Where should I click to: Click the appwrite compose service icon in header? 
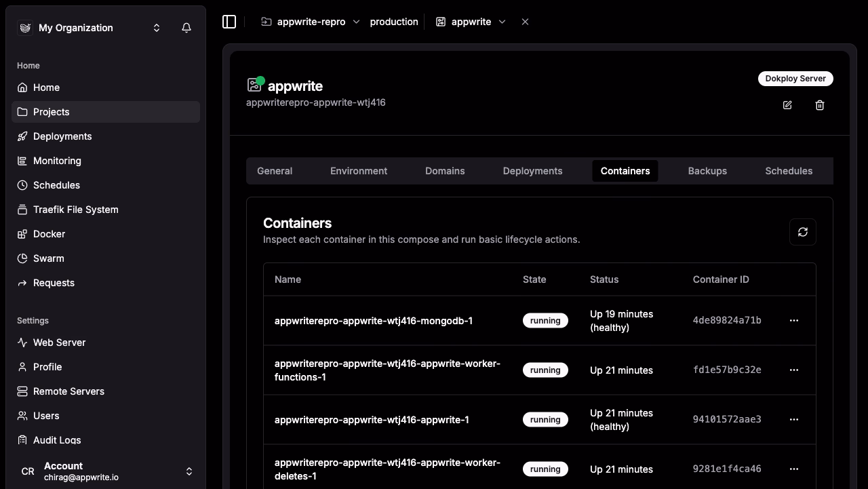255,85
